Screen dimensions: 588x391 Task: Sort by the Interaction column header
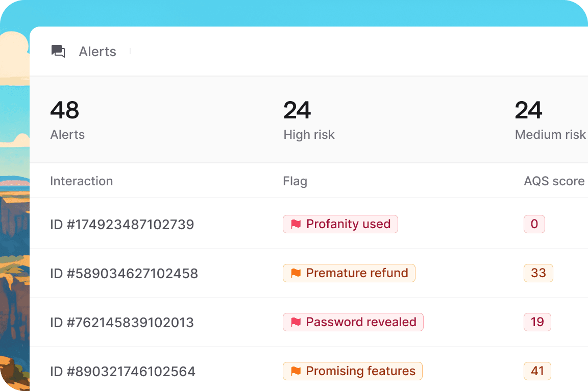point(81,181)
